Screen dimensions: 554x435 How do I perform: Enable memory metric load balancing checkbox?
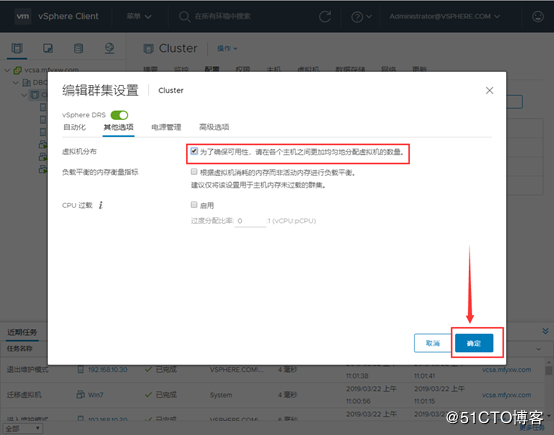(194, 172)
